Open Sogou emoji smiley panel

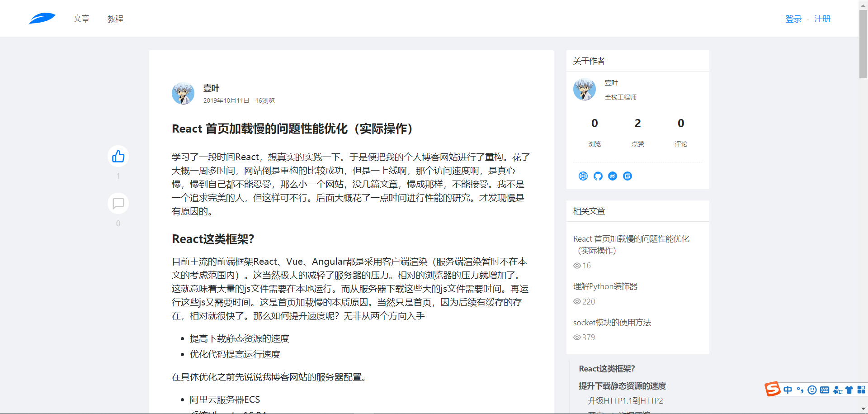812,390
